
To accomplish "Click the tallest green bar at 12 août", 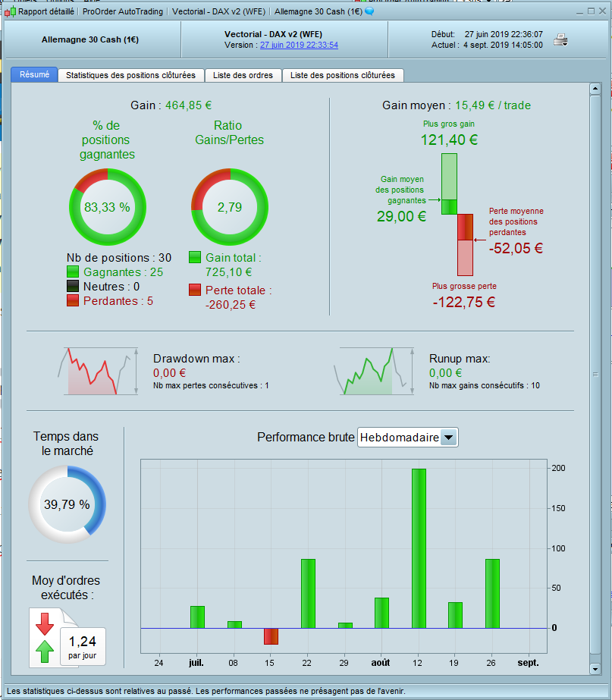I will point(419,548).
